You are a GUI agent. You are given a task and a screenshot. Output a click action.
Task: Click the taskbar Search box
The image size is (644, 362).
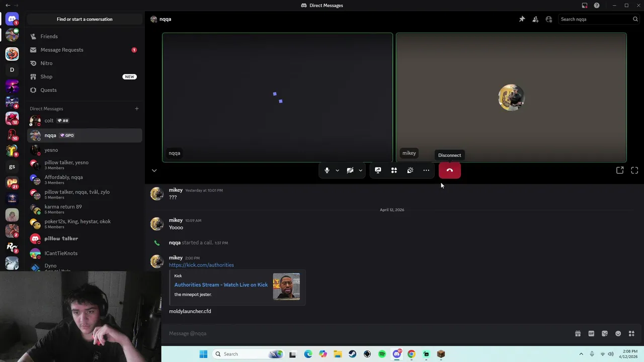click(x=248, y=354)
